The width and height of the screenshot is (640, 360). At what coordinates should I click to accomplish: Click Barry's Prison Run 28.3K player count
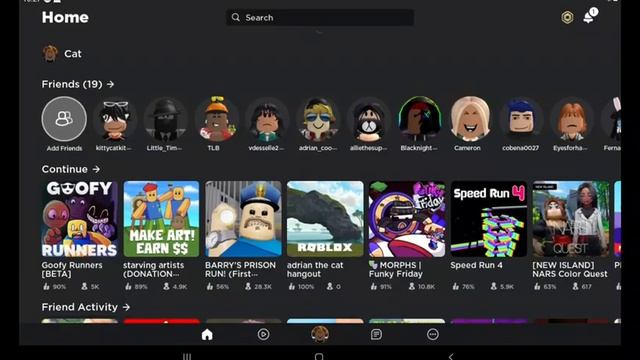pyautogui.click(x=258, y=287)
